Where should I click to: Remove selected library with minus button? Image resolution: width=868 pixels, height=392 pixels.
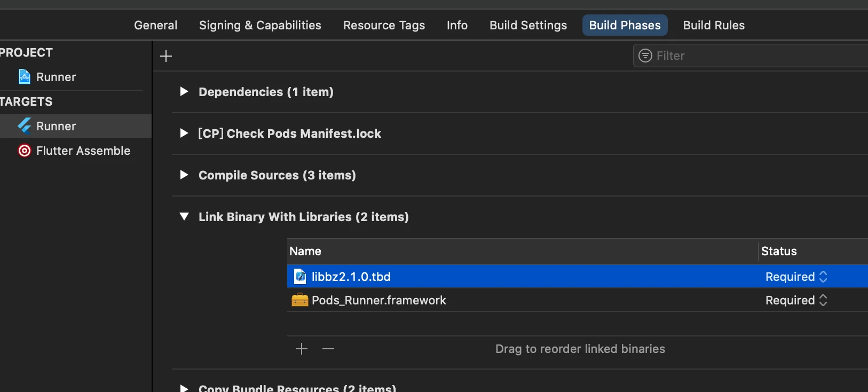click(328, 349)
